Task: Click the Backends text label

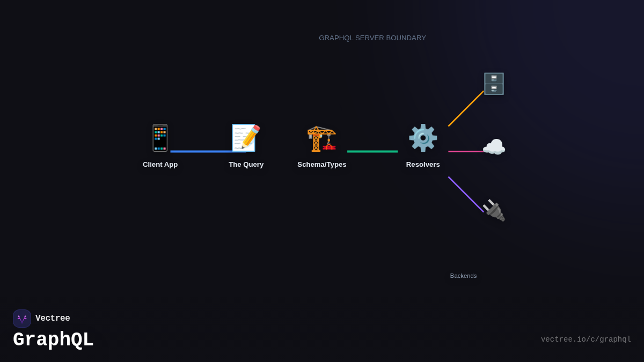Action: 463,276
